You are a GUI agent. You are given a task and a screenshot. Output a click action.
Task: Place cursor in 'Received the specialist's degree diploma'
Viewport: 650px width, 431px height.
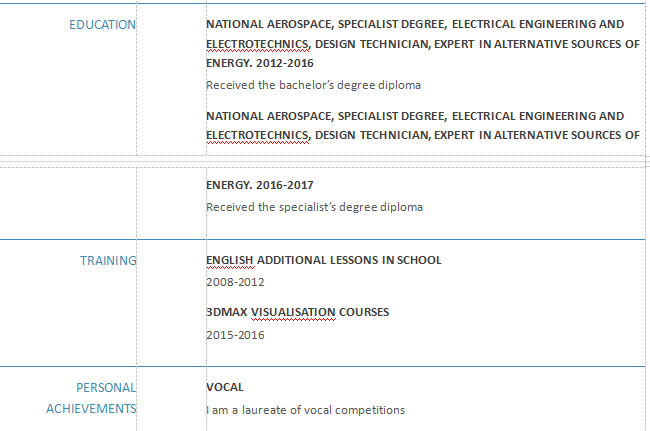(x=314, y=207)
